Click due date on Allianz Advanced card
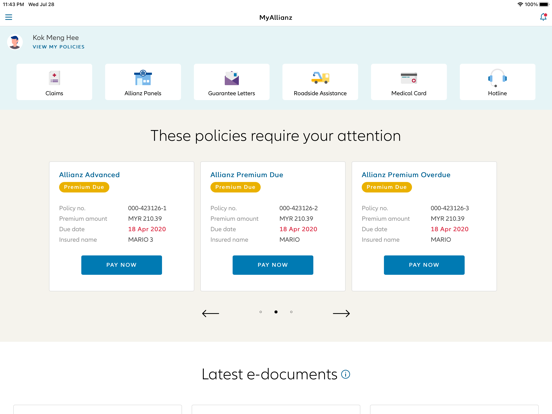Viewport: 552px width, 414px height. pyautogui.click(x=147, y=229)
